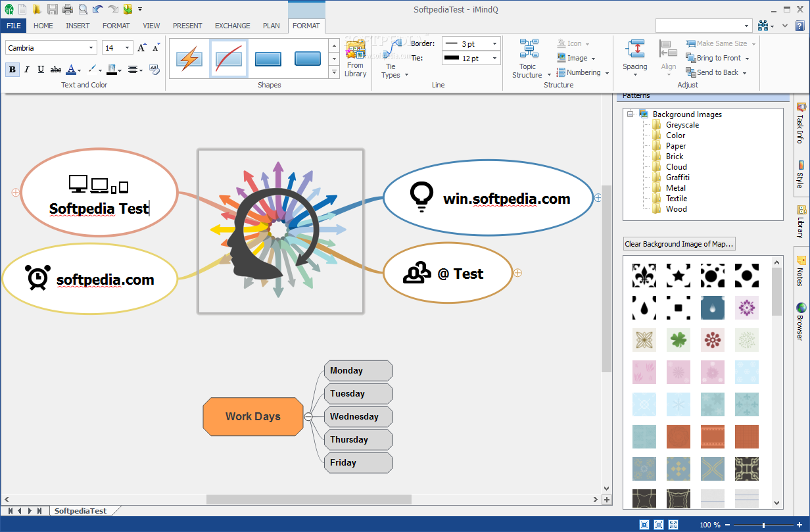Open the Notes side tab
This screenshot has height=532, width=810.
pos(801,272)
